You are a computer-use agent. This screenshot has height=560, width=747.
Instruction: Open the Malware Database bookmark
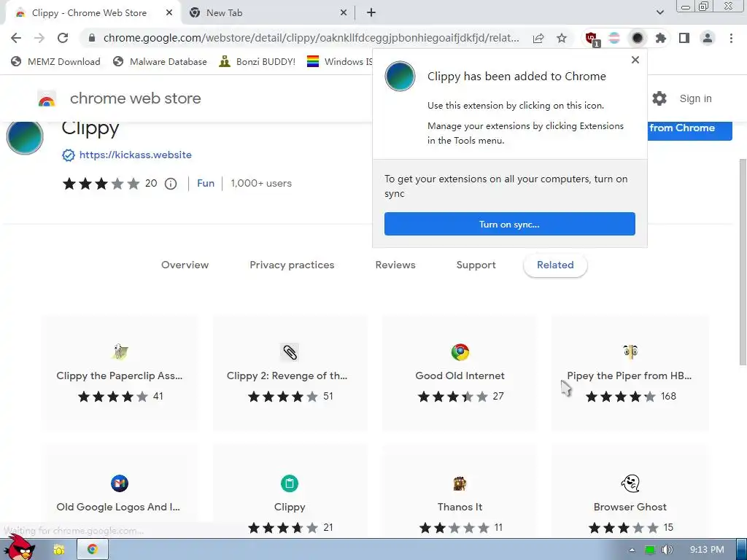160,62
